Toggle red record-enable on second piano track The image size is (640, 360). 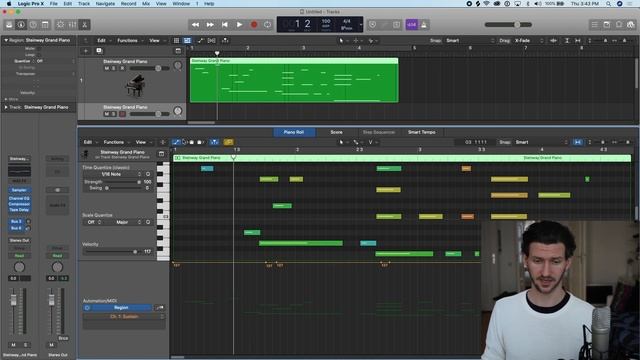[x=122, y=114]
